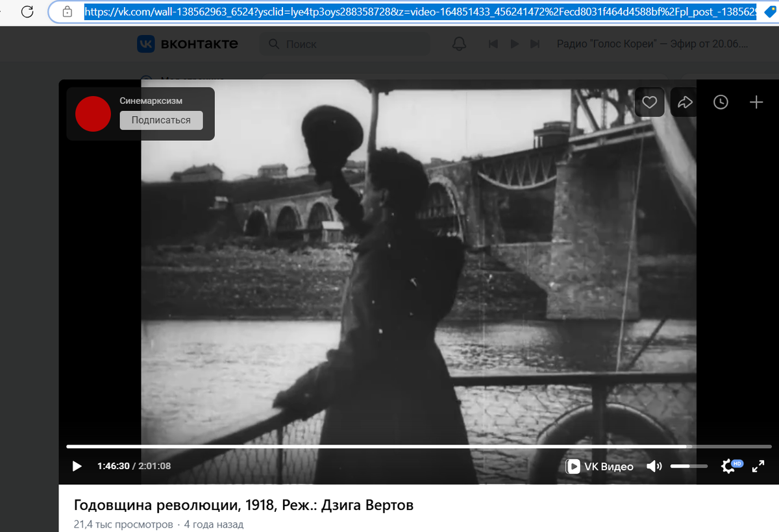Enter fullscreen mode with the expand icon
Image resolution: width=779 pixels, height=532 pixels.
pyautogui.click(x=758, y=466)
